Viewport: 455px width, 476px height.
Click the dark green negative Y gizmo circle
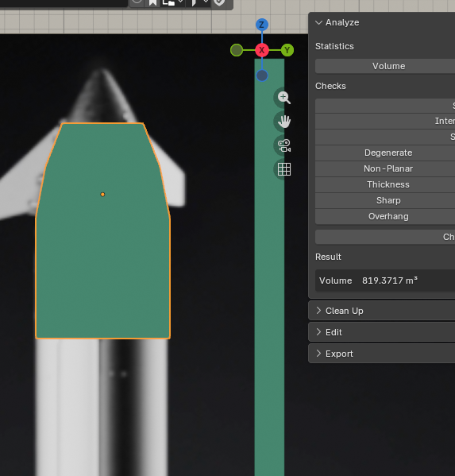[x=237, y=50]
